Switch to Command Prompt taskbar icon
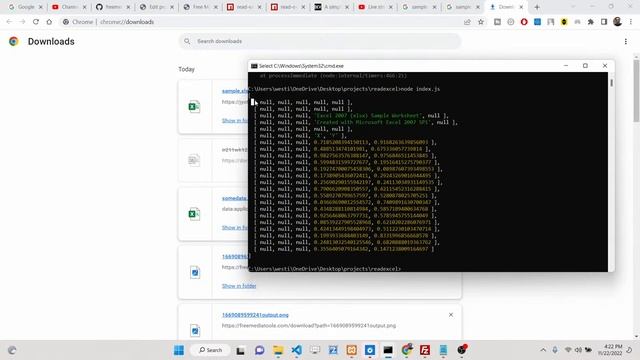The height and width of the screenshot is (360, 640). click(x=388, y=350)
